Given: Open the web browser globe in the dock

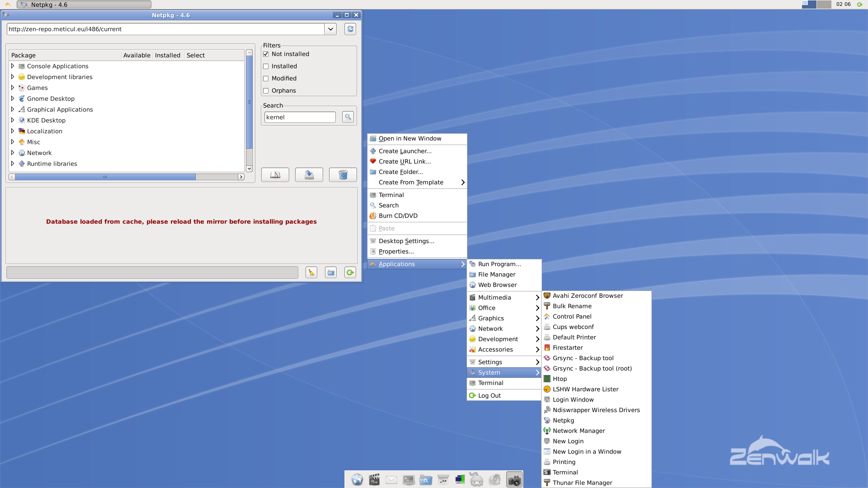Looking at the screenshot, I should [357, 479].
